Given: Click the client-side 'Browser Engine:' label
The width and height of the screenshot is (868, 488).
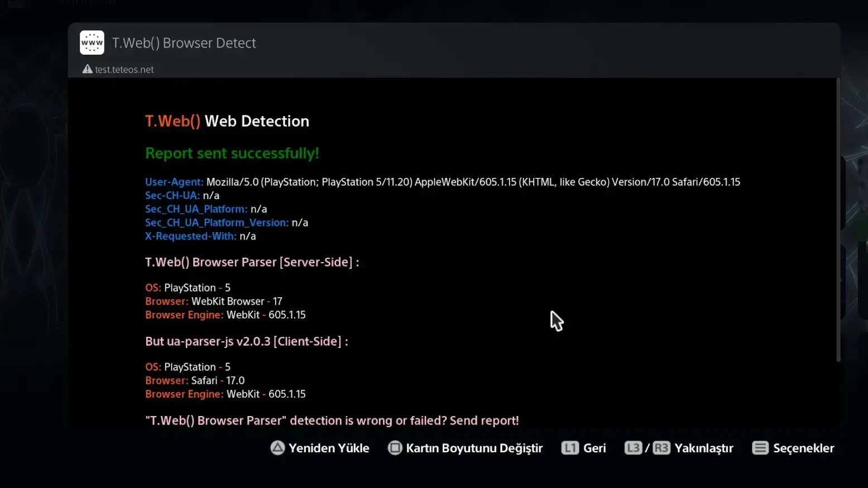Looking at the screenshot, I should pyautogui.click(x=184, y=394).
